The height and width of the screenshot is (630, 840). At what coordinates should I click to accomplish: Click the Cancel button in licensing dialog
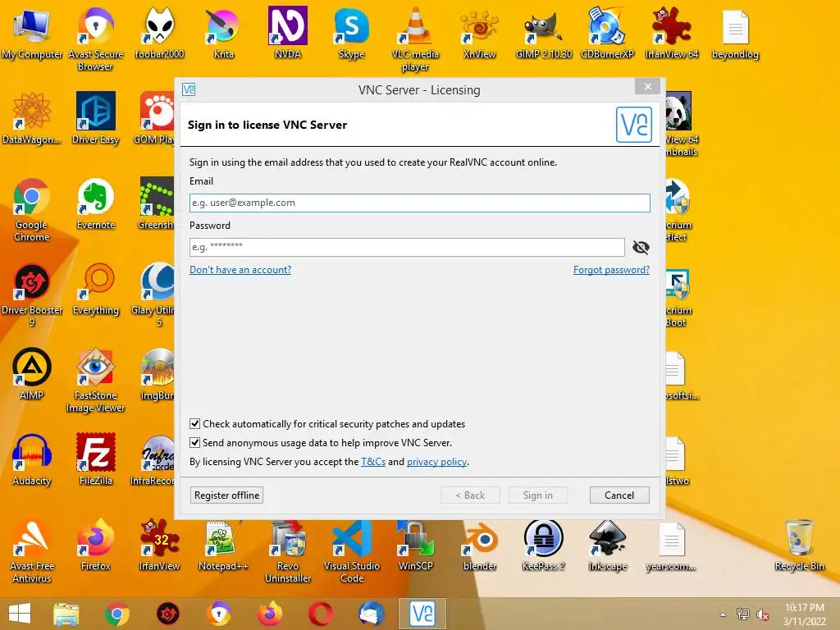click(619, 495)
